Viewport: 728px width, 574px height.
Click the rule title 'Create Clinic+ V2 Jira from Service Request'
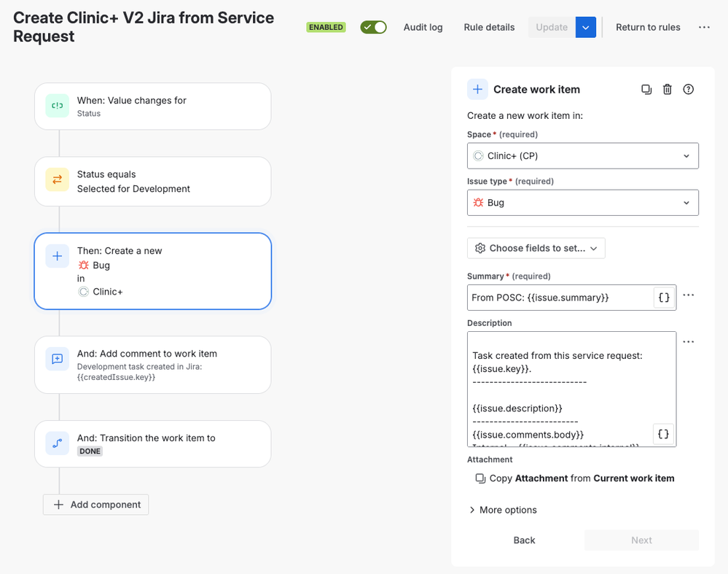(144, 27)
